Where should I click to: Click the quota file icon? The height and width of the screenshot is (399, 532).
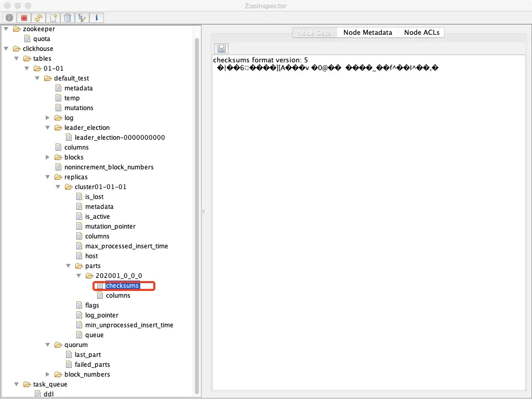(x=27, y=38)
